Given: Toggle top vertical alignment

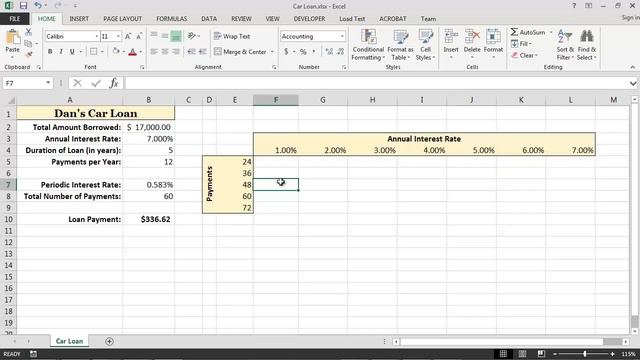Looking at the screenshot, I should 154,36.
